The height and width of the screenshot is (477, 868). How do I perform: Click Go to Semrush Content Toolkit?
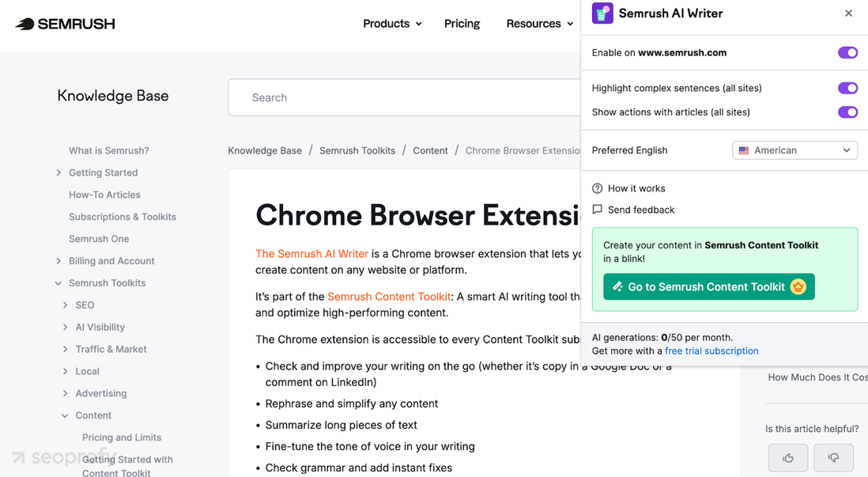(708, 286)
